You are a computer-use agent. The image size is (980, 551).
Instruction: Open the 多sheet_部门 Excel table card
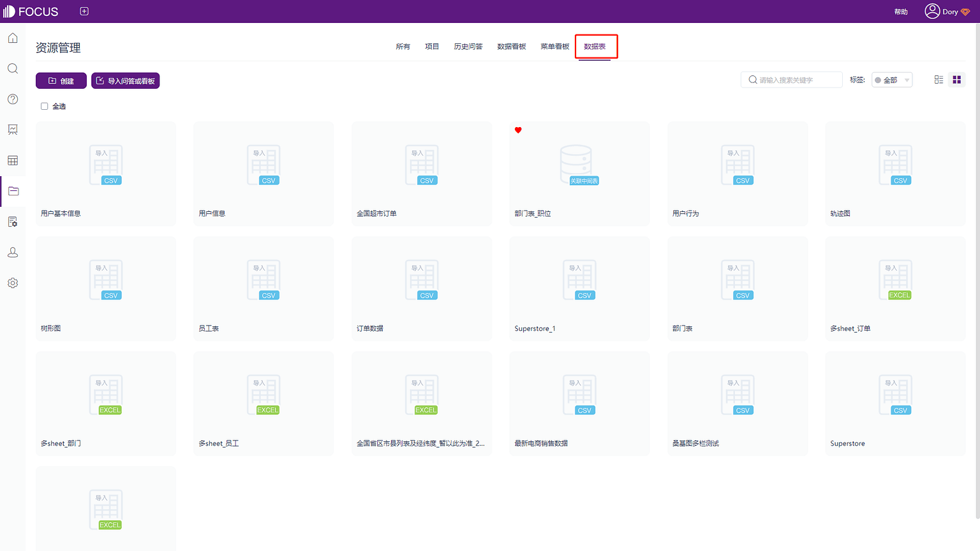coord(106,404)
